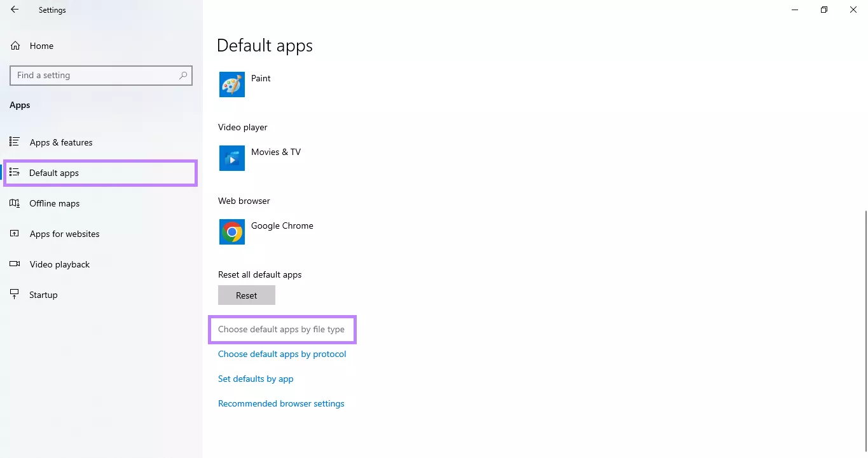
Task: Select Default apps in the left navigation
Action: pyautogui.click(x=54, y=172)
